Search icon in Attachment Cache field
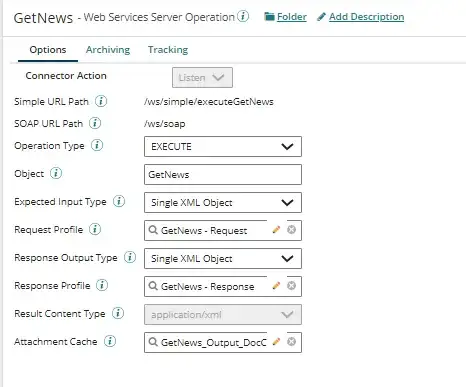This screenshot has height=387, width=466. 153,342
